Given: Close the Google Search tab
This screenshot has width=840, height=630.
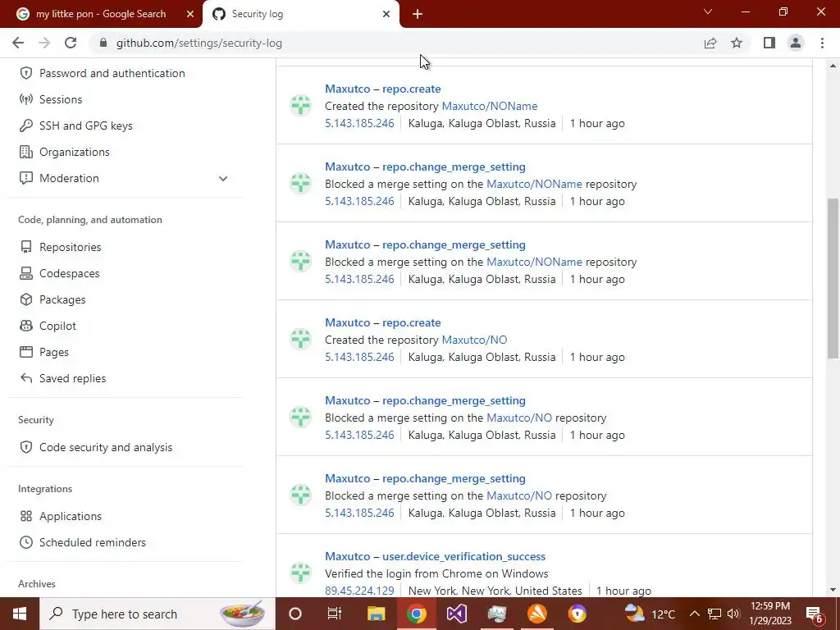Looking at the screenshot, I should click(x=190, y=14).
